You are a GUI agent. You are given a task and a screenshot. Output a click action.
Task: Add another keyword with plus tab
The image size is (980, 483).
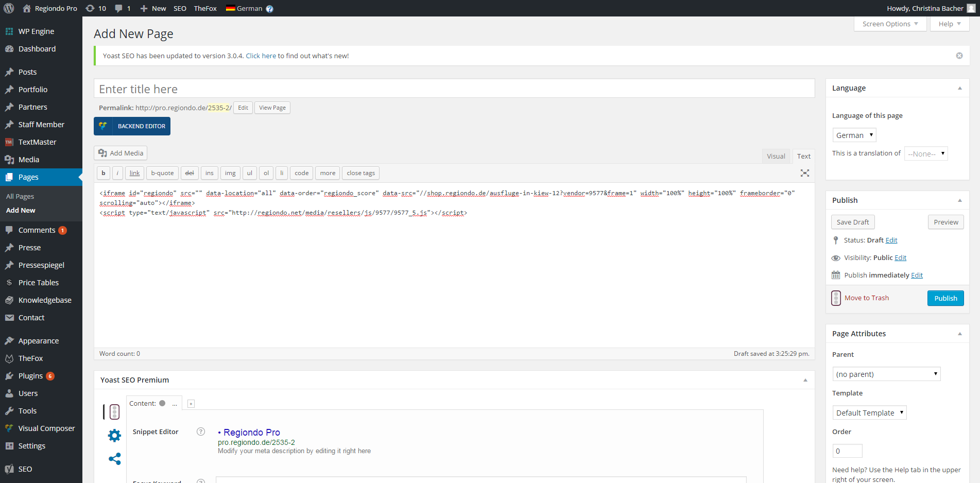point(191,404)
